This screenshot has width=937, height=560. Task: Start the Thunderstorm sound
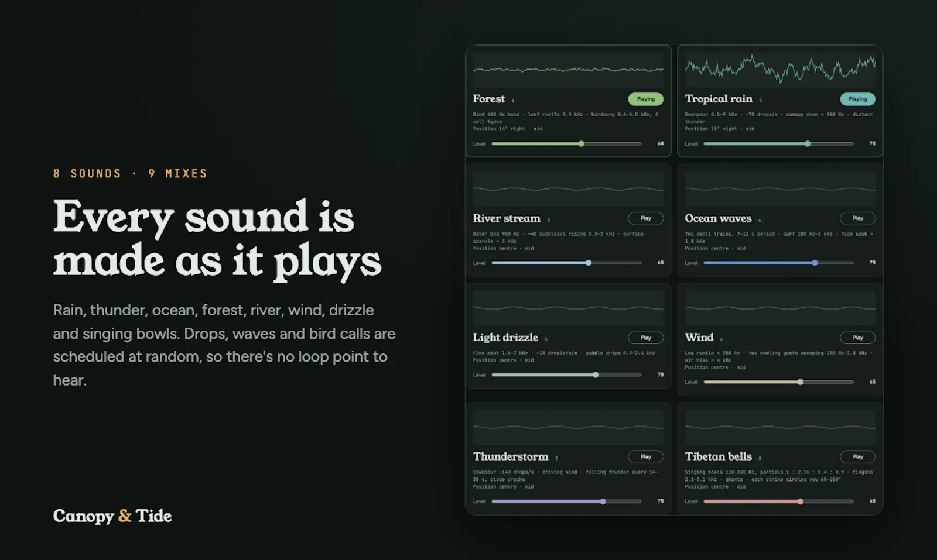[645, 456]
